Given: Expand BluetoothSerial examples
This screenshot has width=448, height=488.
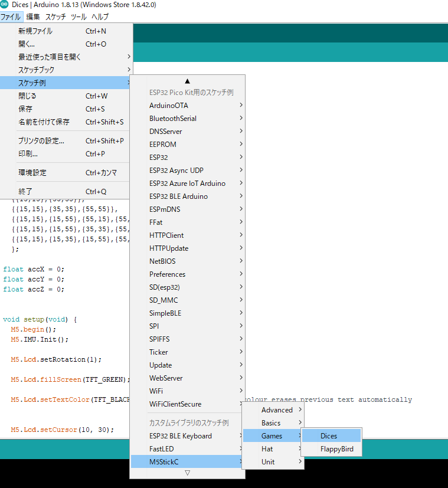Looking at the screenshot, I should [188, 119].
